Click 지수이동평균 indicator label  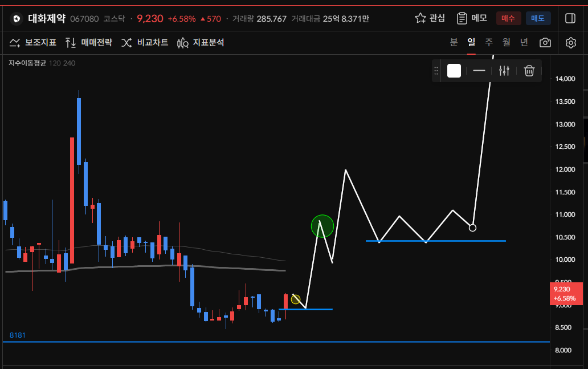tap(27, 63)
